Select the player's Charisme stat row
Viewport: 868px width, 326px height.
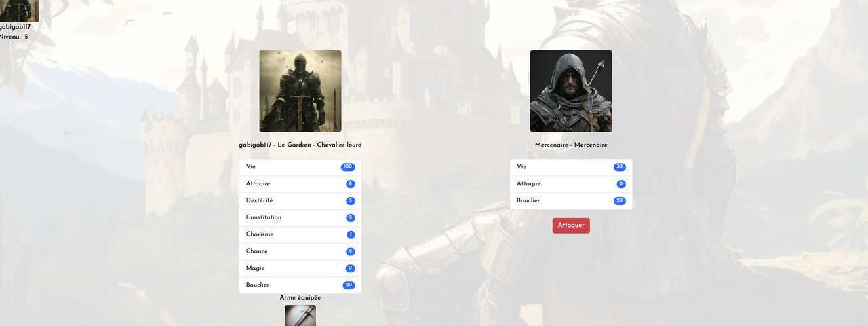[300, 235]
